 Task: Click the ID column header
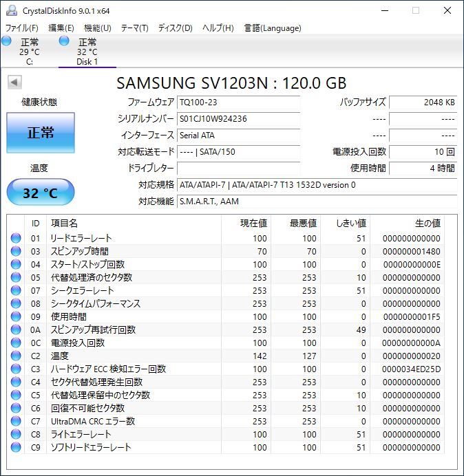(36, 223)
